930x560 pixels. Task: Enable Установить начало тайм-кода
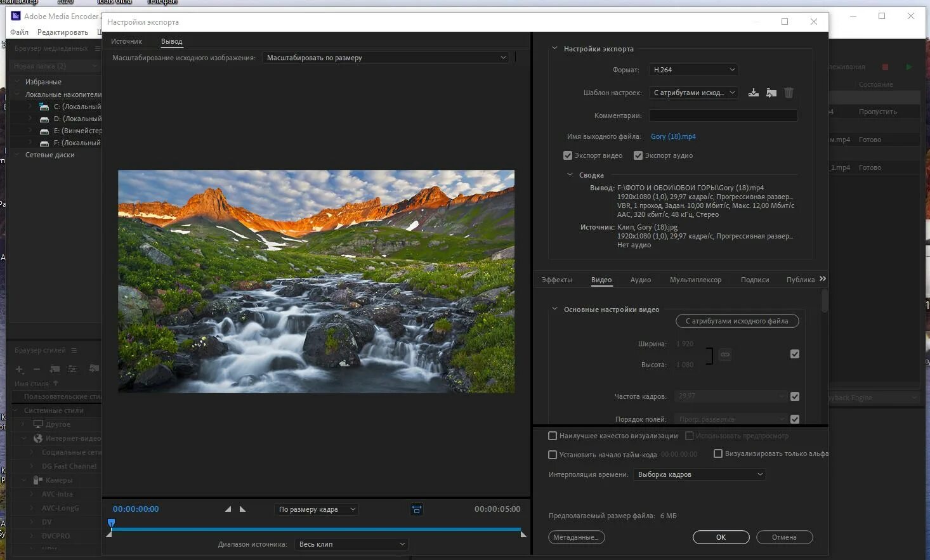553,455
